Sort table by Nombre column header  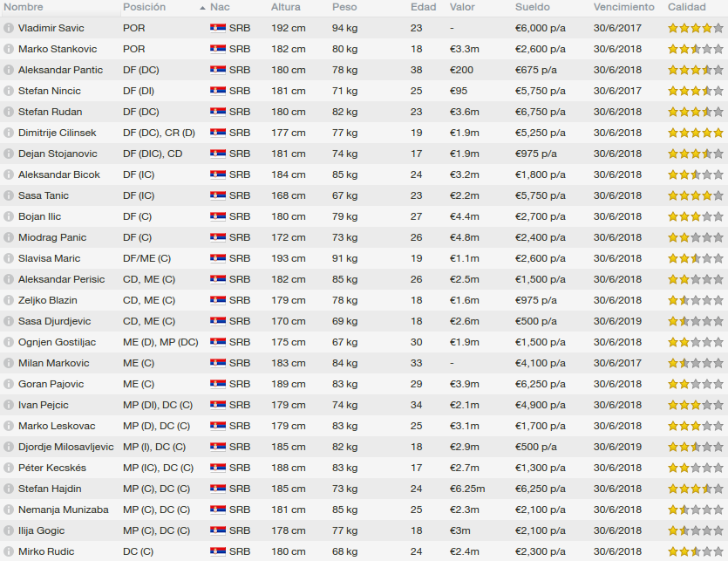[x=24, y=7]
